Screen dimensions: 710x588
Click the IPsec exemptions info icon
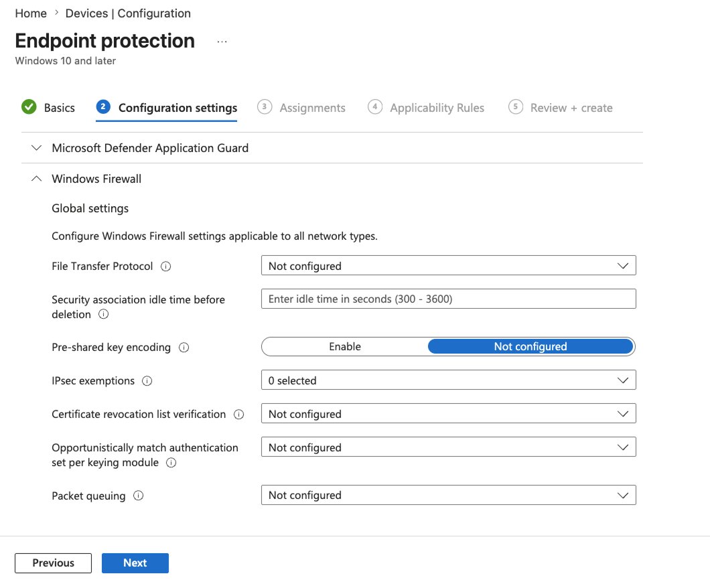click(x=147, y=380)
